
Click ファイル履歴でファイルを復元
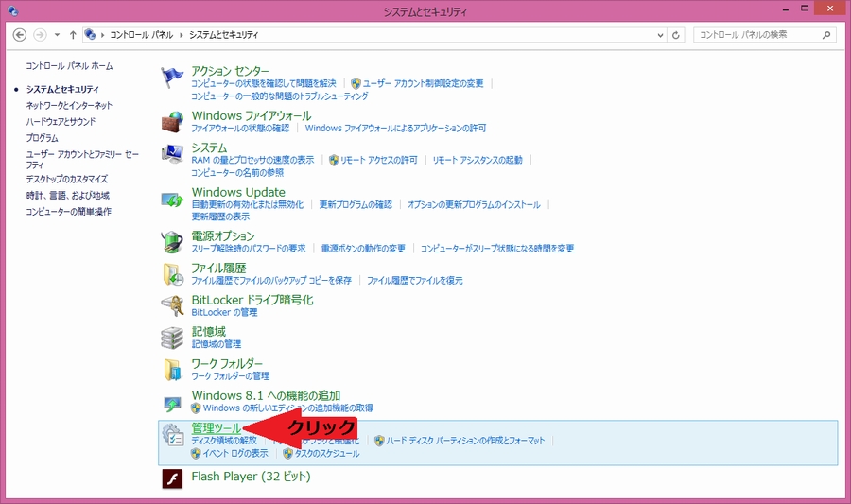[x=415, y=281]
